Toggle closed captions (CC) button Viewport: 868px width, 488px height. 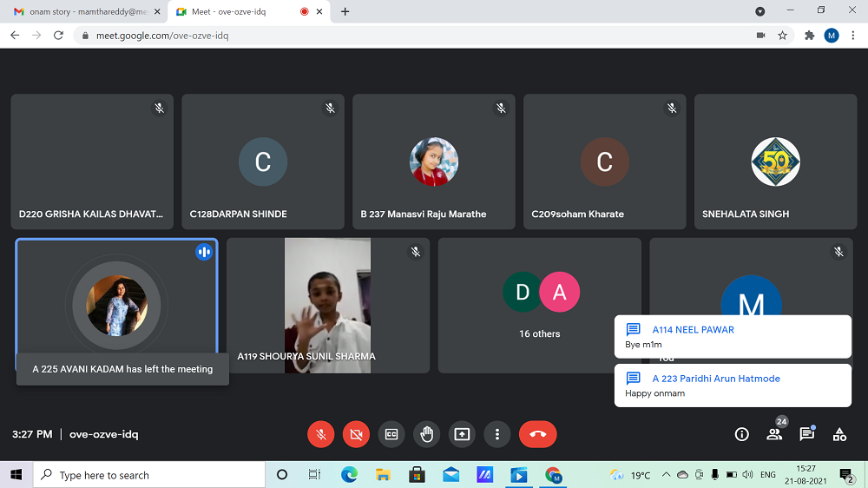[391, 434]
